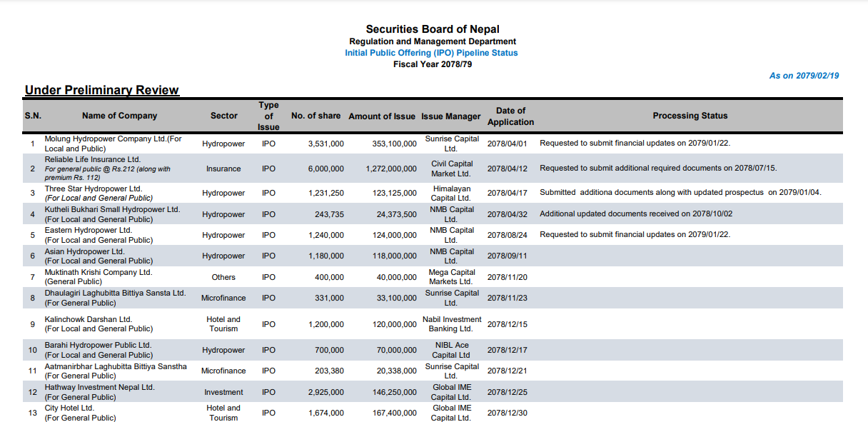Viewport: 868px width, 422px height.
Task: Click the Molung Hydropower Company Ltd. entry
Action: (113, 139)
